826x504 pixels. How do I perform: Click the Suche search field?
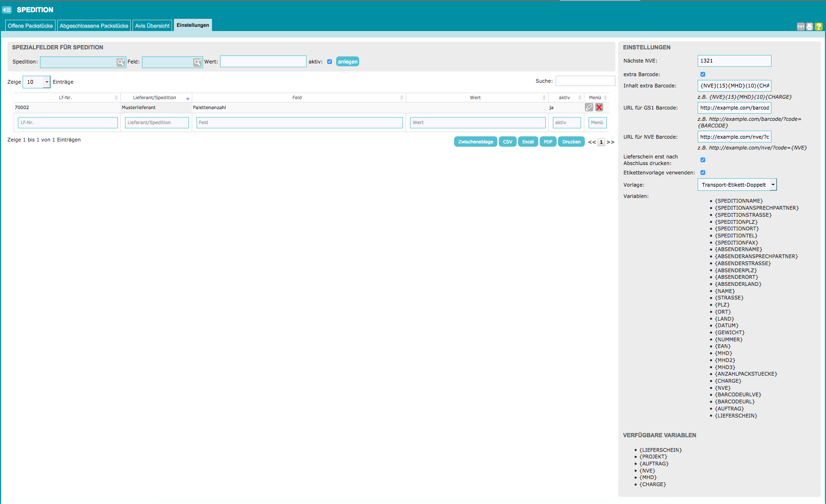[585, 81]
